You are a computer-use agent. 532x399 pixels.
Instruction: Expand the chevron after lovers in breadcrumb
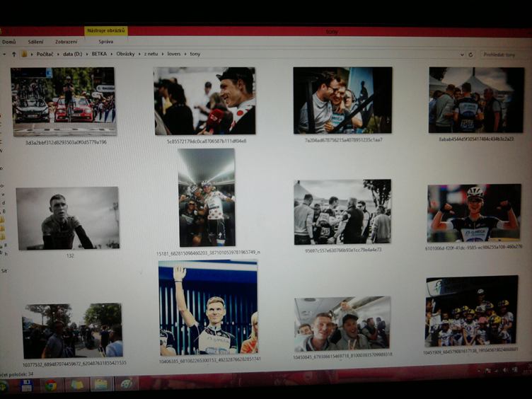tap(185, 54)
